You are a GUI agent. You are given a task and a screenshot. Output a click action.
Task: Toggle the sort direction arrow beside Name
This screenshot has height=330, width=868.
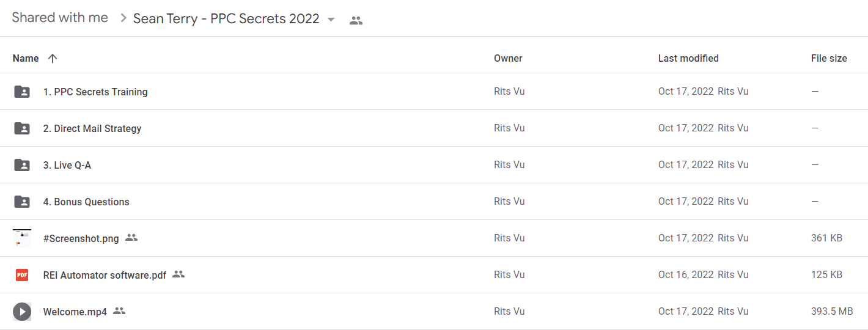[x=53, y=59]
